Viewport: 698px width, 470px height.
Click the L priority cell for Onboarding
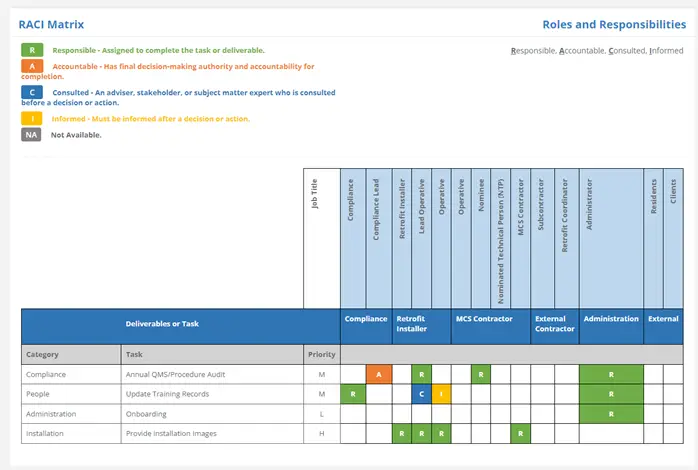(x=322, y=414)
